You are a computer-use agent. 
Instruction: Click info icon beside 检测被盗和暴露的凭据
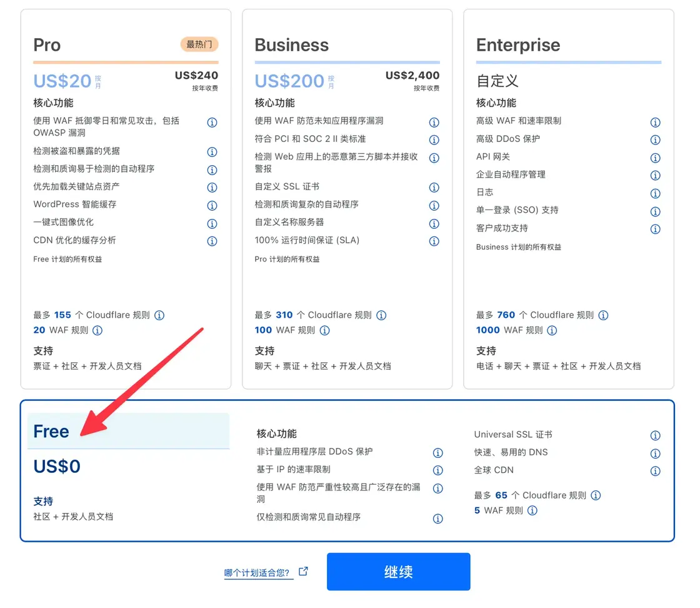(x=212, y=152)
